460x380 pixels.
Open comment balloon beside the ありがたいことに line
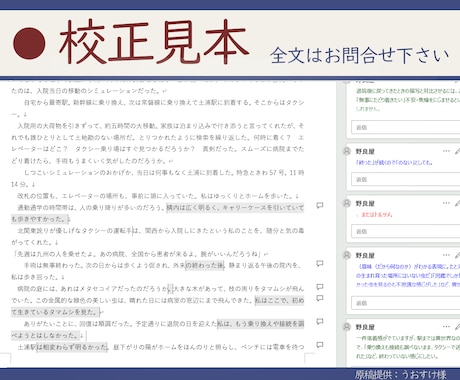click(320, 322)
